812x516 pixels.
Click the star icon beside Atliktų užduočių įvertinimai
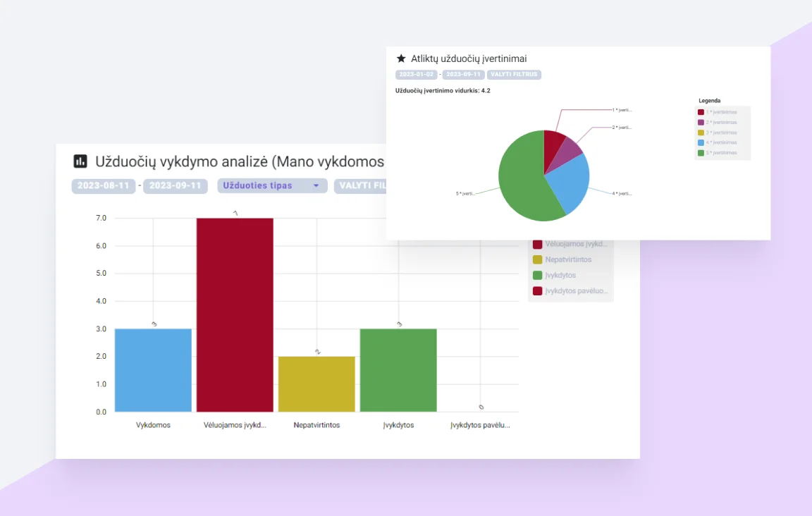click(401, 59)
